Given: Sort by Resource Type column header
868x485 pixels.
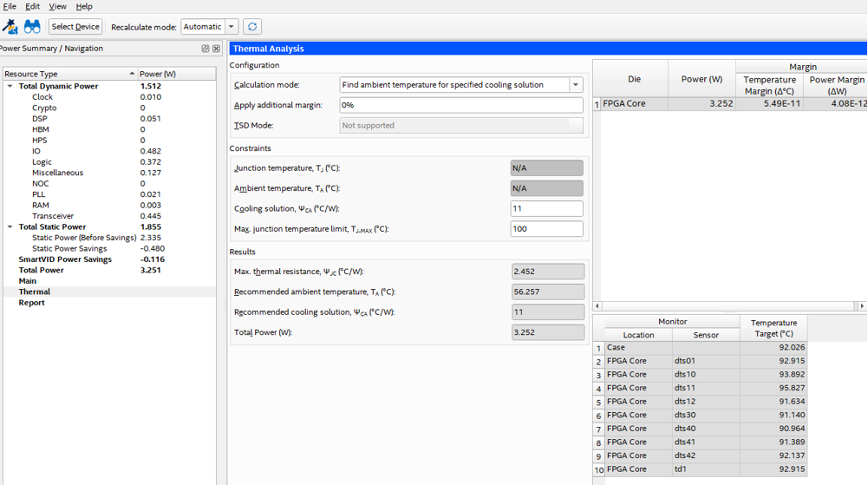Looking at the screenshot, I should [69, 74].
